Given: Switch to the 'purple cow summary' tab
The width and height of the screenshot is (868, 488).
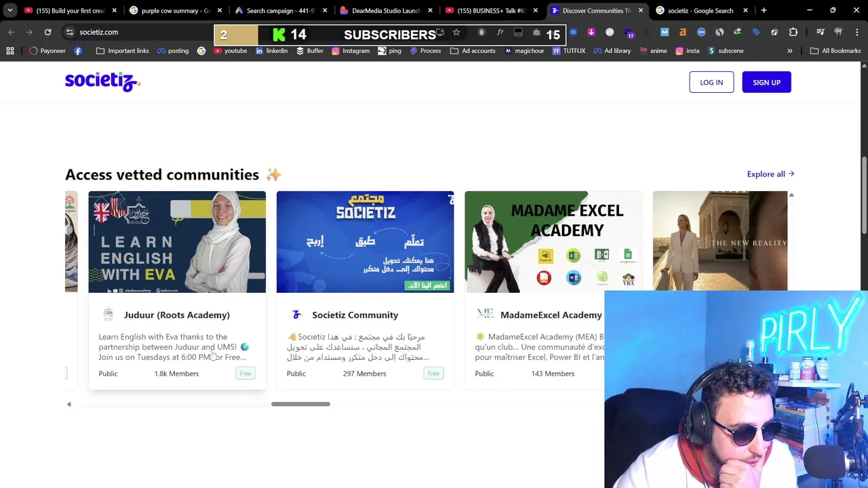Looking at the screenshot, I should (x=175, y=10).
